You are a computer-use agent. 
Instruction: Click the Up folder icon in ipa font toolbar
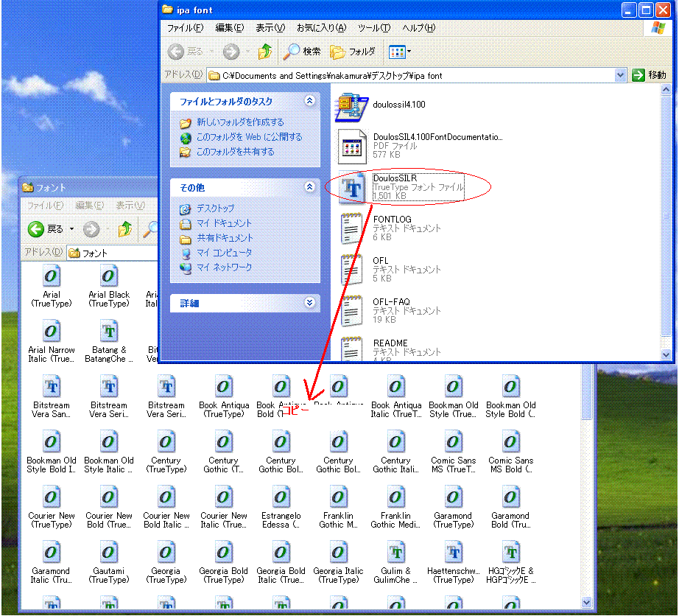click(264, 52)
